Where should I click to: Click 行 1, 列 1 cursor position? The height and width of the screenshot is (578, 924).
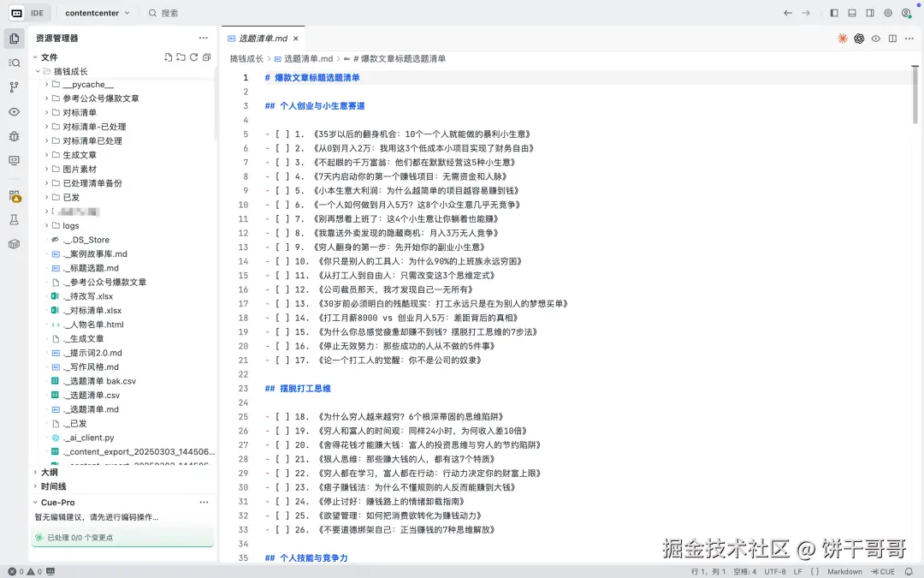click(708, 571)
